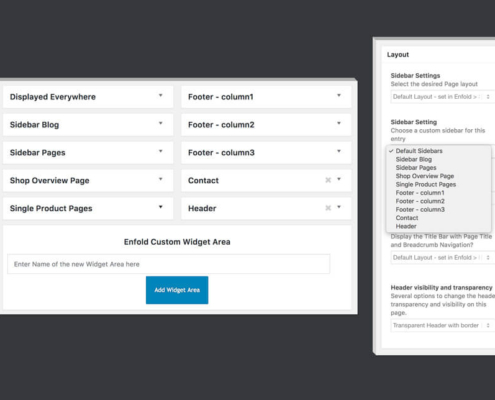Image resolution: width=495 pixels, height=400 pixels.
Task: Open the Sidebar Pages widget area arrow
Action: (160, 151)
